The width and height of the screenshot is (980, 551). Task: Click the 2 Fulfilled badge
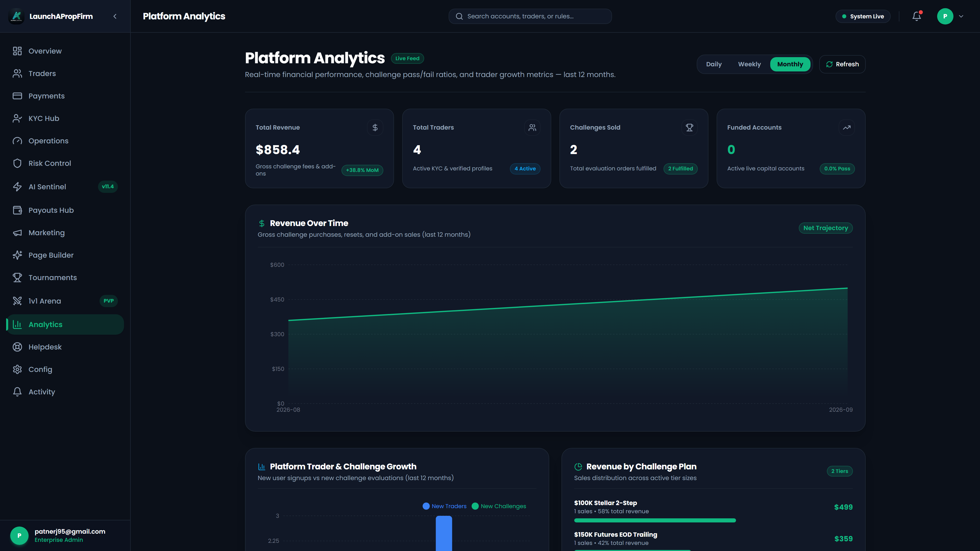coord(680,168)
